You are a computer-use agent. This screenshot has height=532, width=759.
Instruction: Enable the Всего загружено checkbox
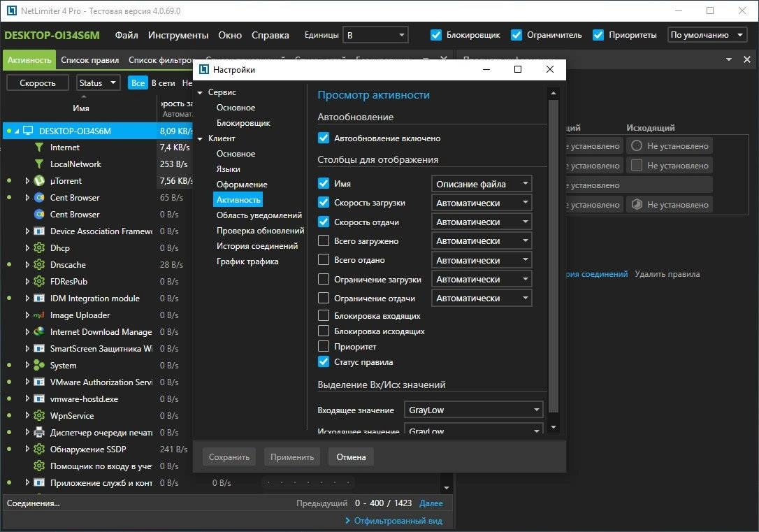click(324, 240)
